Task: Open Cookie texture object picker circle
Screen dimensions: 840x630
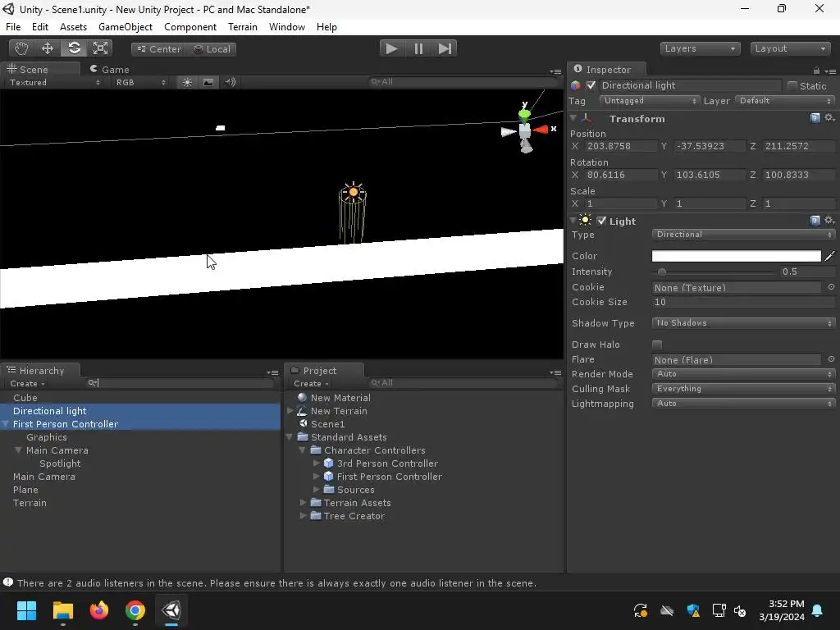Action: 831,287
